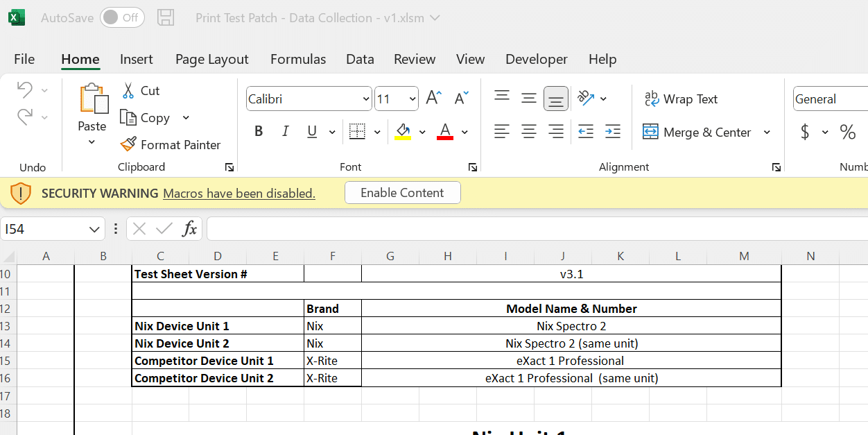Screen dimensions: 868x435
Task: Apply red font color
Action: [x=445, y=132]
